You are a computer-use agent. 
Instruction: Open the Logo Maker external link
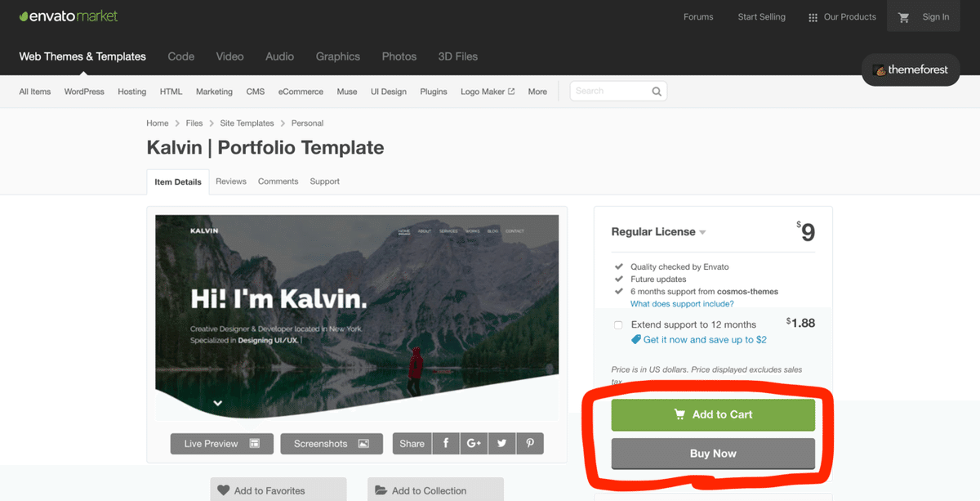tap(488, 92)
